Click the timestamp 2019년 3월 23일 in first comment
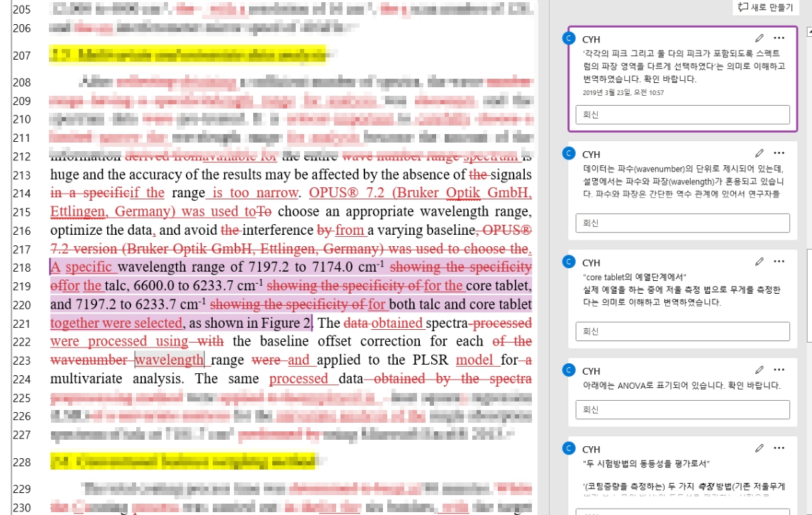This screenshot has width=812, height=515. pyautogui.click(x=623, y=93)
